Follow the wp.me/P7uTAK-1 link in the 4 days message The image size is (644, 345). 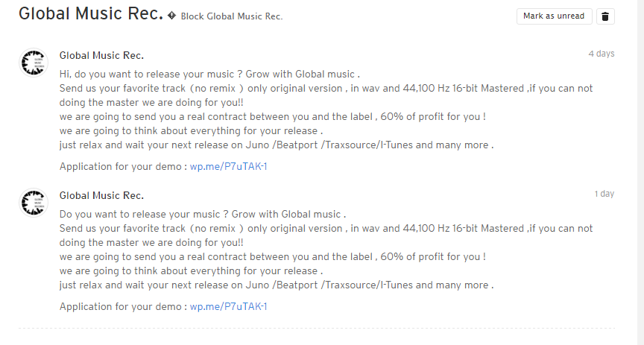pyautogui.click(x=228, y=166)
